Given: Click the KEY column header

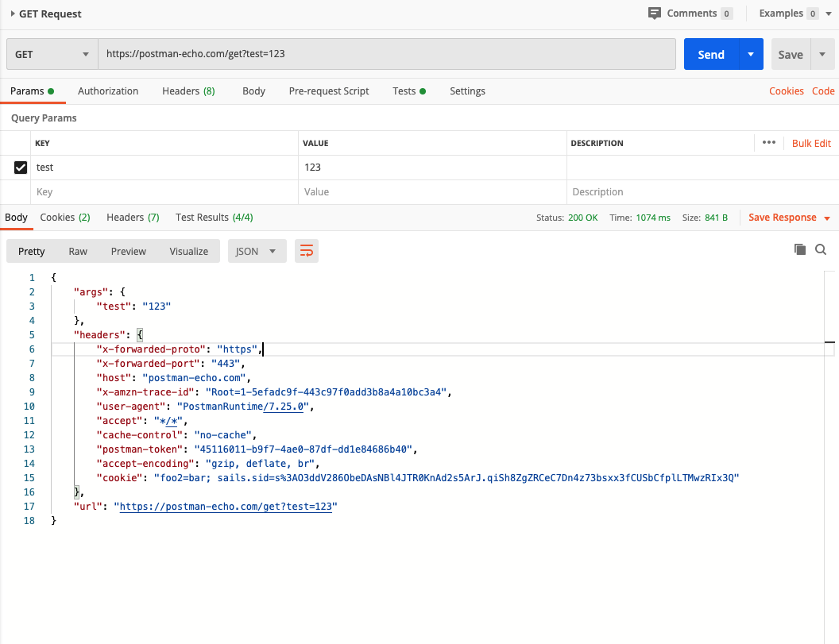Looking at the screenshot, I should [x=42, y=144].
